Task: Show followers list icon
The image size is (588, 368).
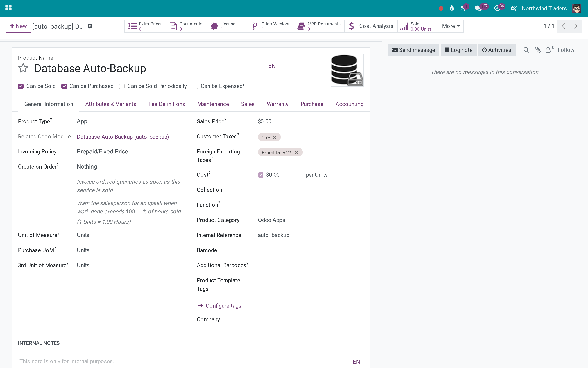Action: [x=549, y=49]
